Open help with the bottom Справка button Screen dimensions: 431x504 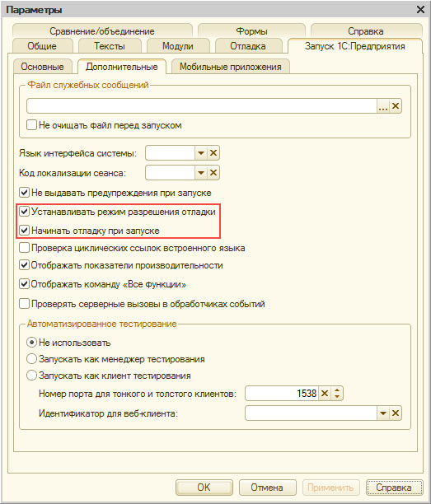click(x=394, y=488)
